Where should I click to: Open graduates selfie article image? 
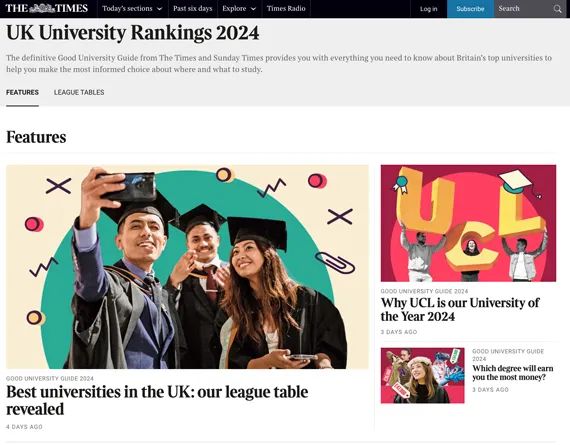tap(187, 267)
